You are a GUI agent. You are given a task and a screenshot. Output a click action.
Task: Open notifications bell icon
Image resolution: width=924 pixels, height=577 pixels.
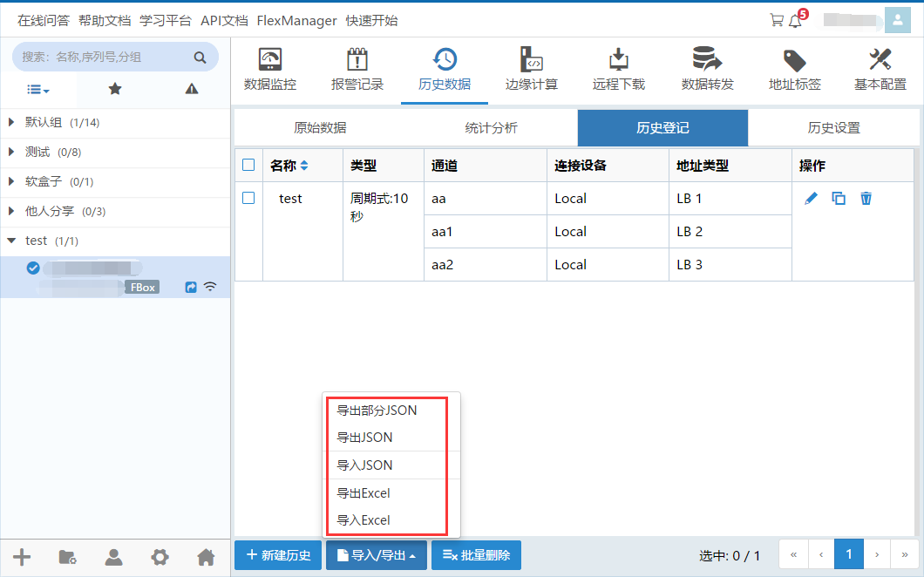795,21
